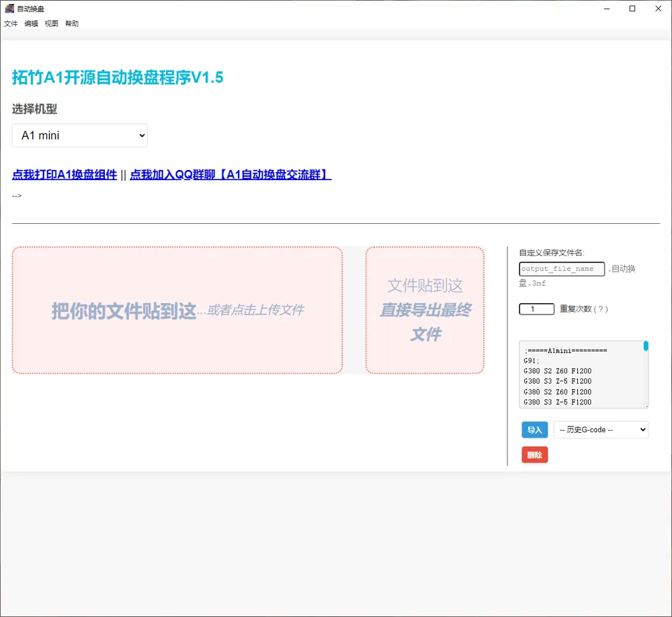
Task: Open the 历史G-code history dropdown
Action: pyautogui.click(x=601, y=429)
